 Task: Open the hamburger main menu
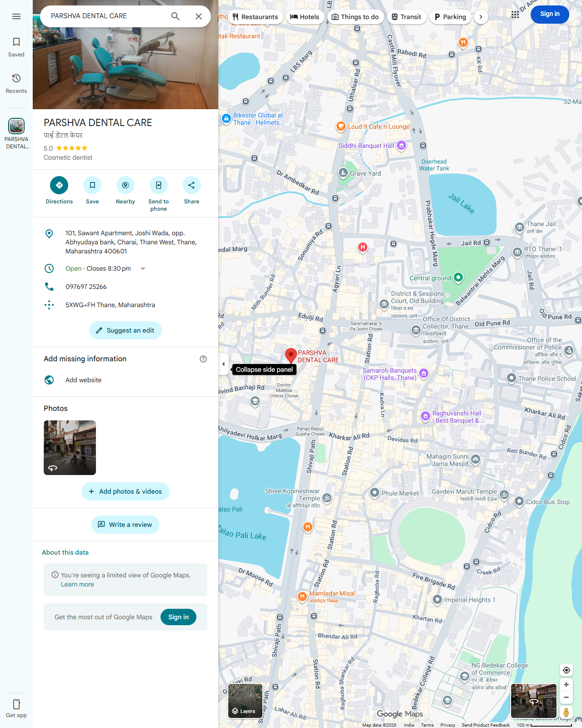(16, 16)
